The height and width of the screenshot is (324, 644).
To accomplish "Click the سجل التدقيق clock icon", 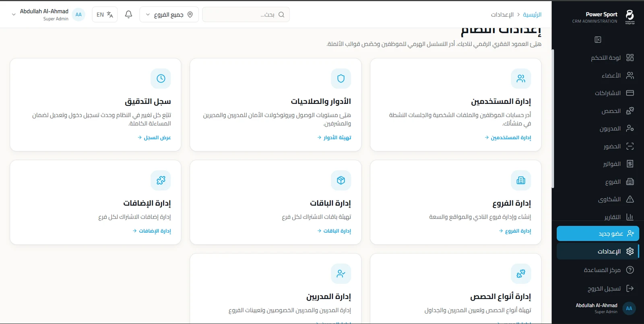I will coord(161,78).
